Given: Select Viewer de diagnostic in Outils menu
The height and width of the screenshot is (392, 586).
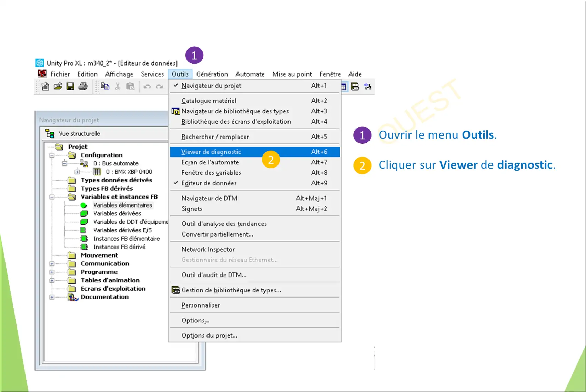Looking at the screenshot, I should point(254,152).
